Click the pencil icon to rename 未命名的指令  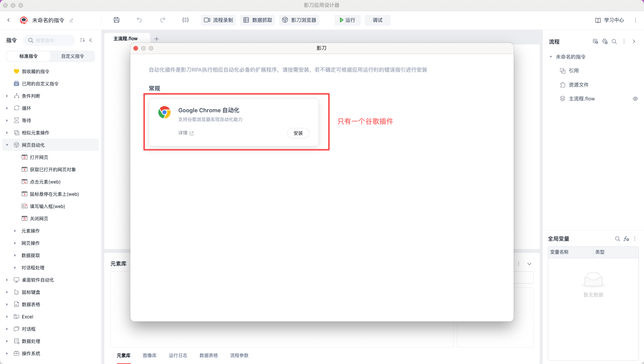pyautogui.click(x=71, y=20)
